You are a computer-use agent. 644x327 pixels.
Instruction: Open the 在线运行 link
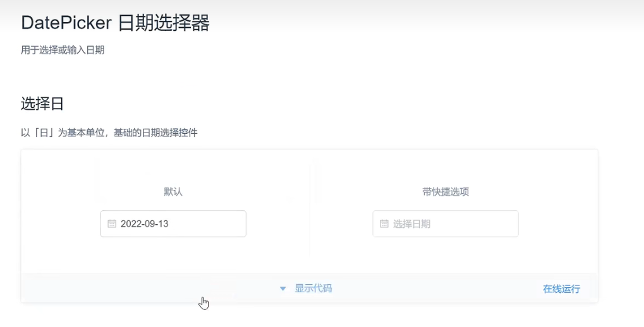click(561, 289)
